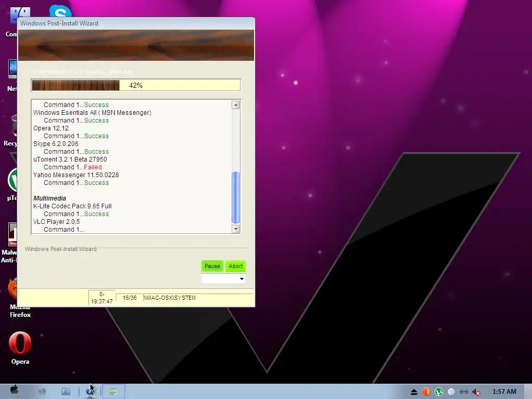Select the 'K-Lite Codec Pack 9.65 Full' entry

(72, 206)
